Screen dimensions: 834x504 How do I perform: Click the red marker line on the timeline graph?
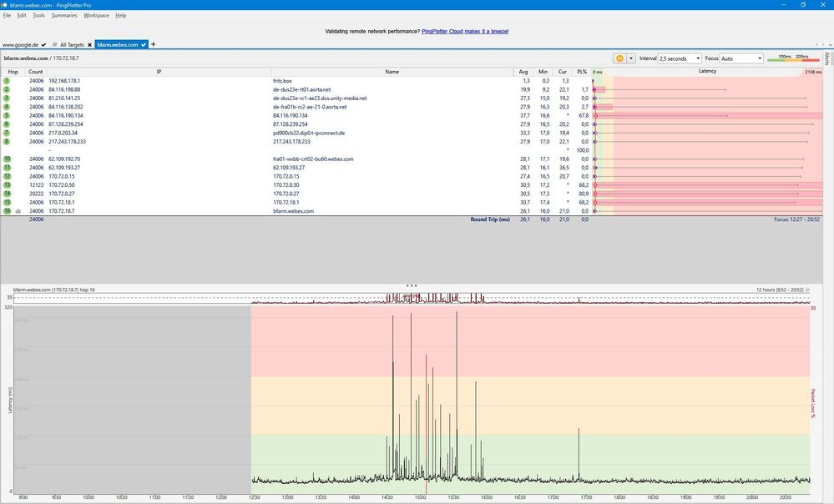(x=426, y=426)
